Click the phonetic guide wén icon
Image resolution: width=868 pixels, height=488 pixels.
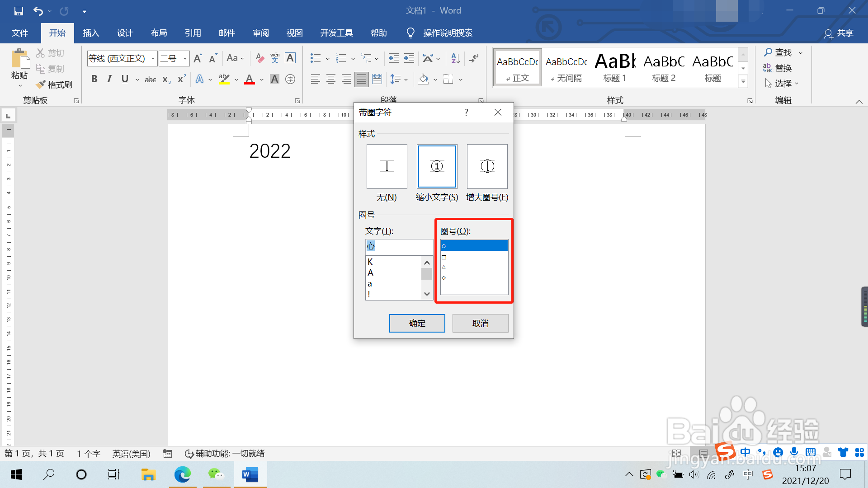275,58
